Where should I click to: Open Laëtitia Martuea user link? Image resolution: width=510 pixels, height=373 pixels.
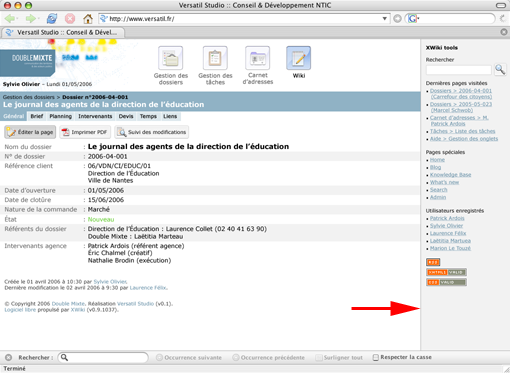pos(450,241)
